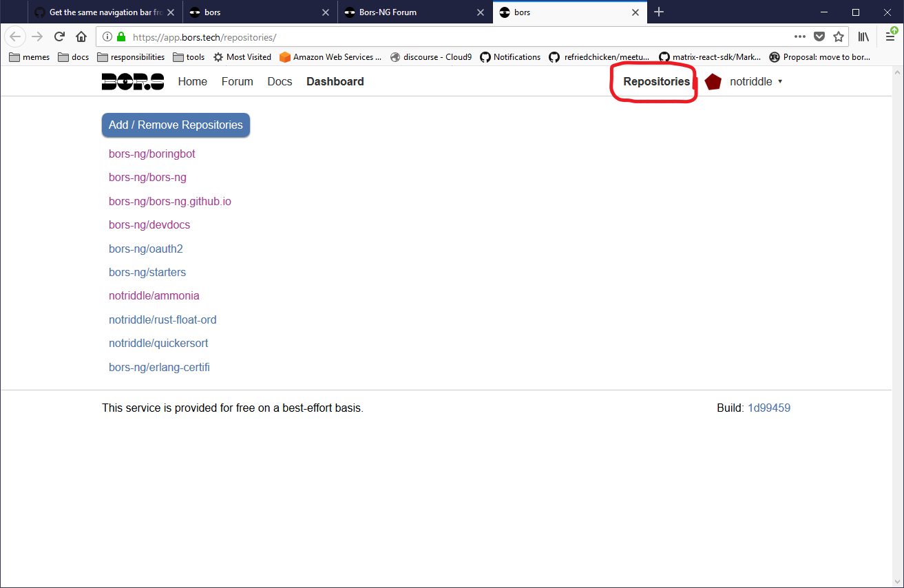The height and width of the screenshot is (588, 904).
Task: Click Add / Remove Repositories button
Action: [176, 125]
